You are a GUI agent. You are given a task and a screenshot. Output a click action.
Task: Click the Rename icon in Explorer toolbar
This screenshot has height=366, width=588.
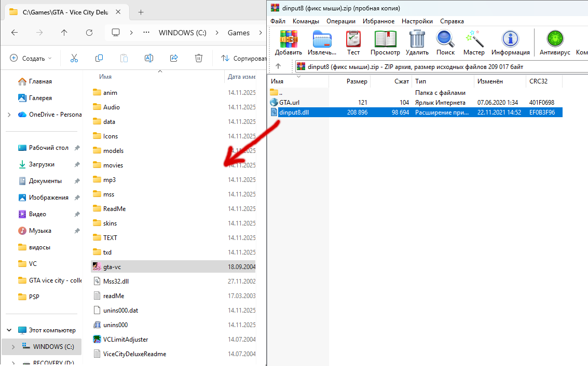(x=149, y=58)
